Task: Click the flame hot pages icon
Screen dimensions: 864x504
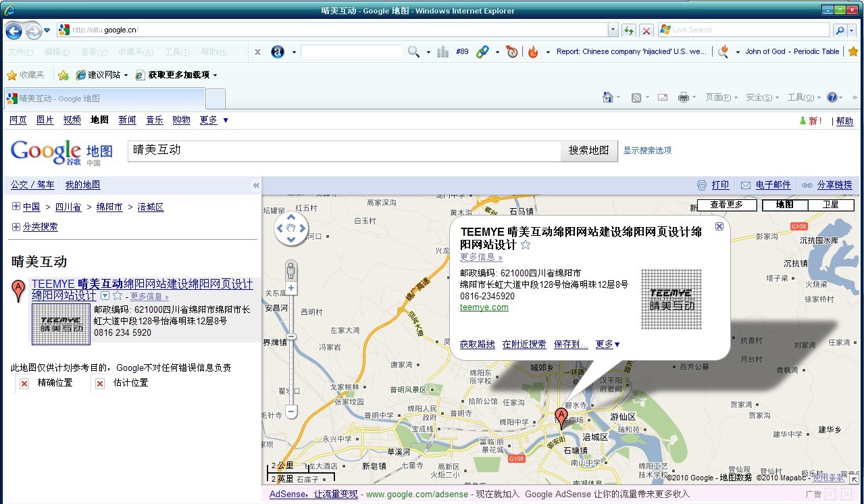Action: coord(533,51)
